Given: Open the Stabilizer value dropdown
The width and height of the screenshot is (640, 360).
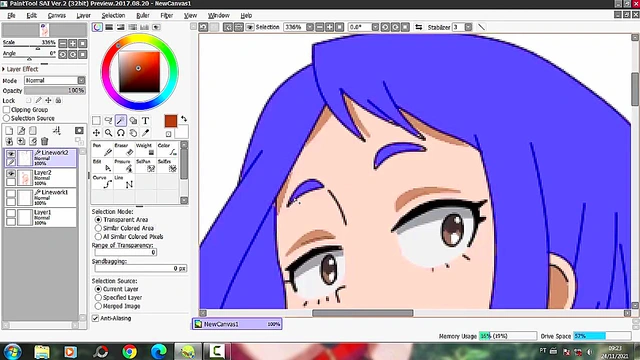Looking at the screenshot, I should click(468, 27).
